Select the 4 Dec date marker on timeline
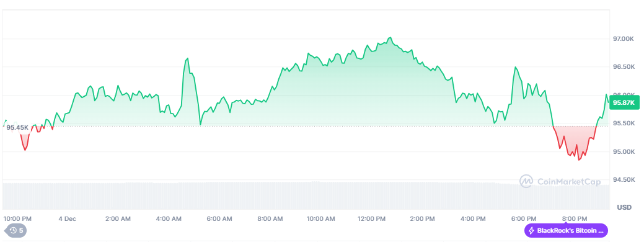This screenshot has height=242, width=644. [x=68, y=218]
